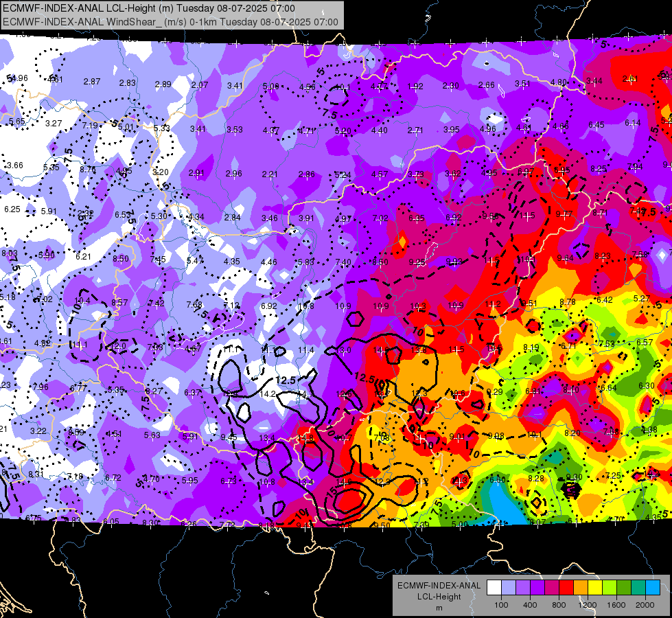The image size is (672, 618).
Task: Click the 6.25 wind shear value
Action: pos(12,209)
